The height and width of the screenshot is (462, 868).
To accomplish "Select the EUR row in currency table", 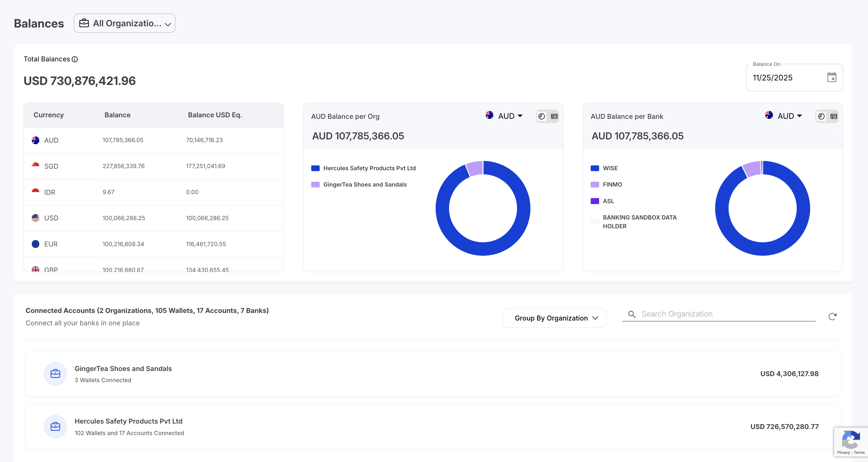I will point(153,244).
